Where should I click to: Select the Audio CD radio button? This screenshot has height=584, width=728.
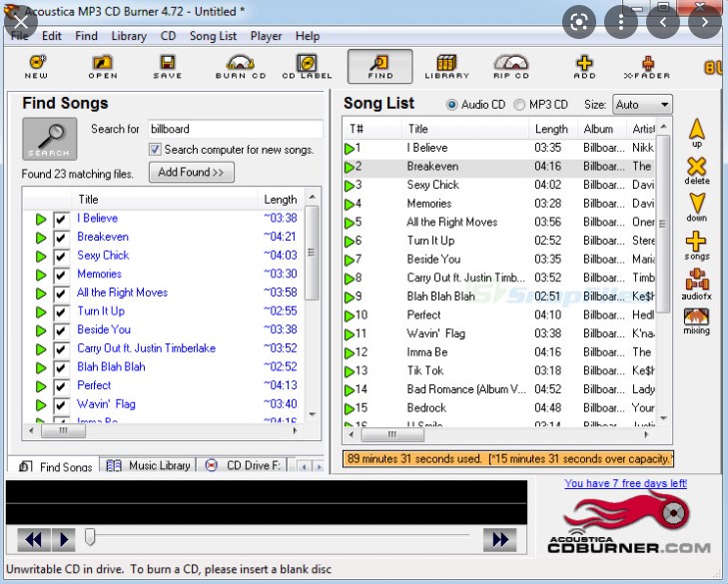point(451,105)
